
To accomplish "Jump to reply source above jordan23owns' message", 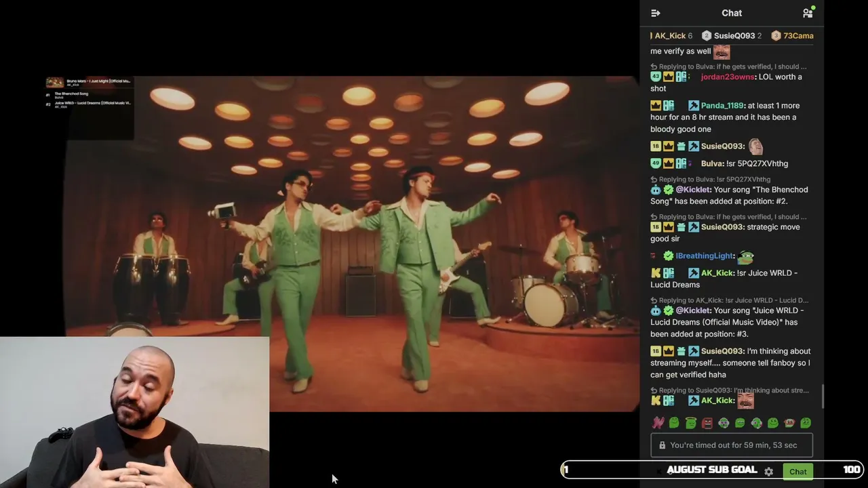I will [729, 67].
